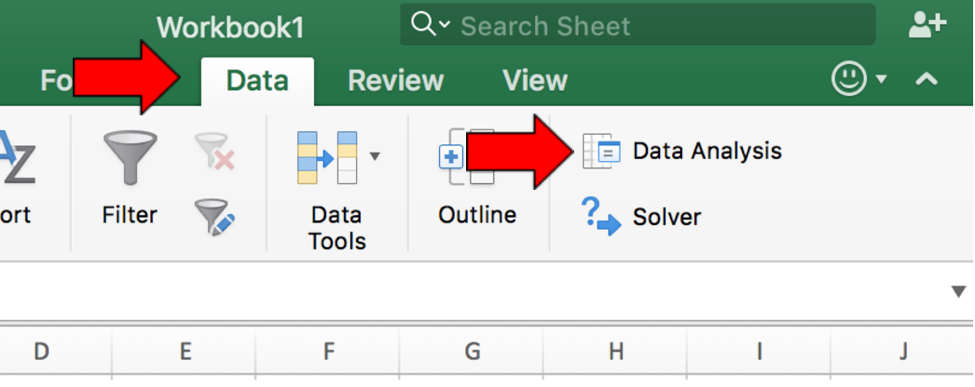Open the Data Tools icon

pyautogui.click(x=327, y=158)
